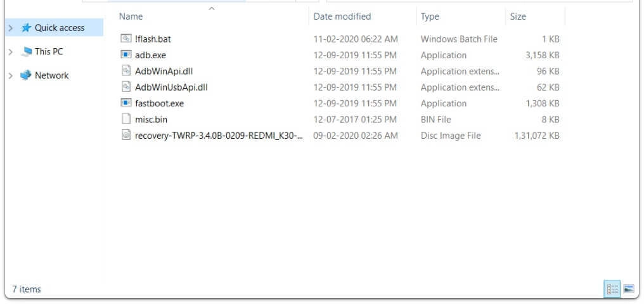644x304 pixels.
Task: Sort files by Size column header
Action: [518, 16]
